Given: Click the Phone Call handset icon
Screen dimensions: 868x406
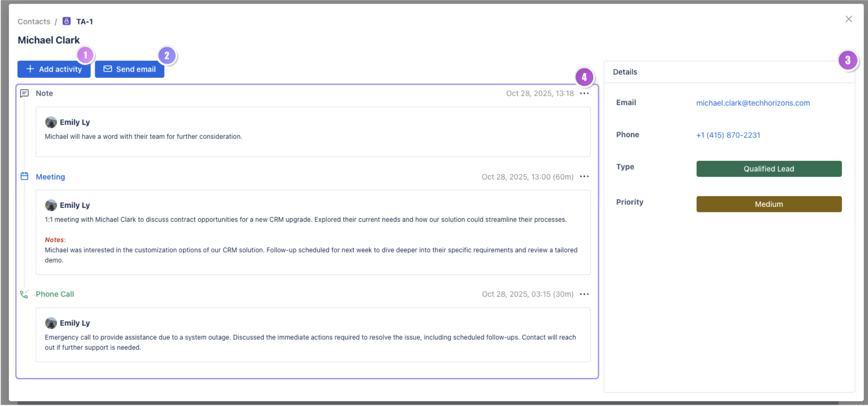Looking at the screenshot, I should pos(24,294).
